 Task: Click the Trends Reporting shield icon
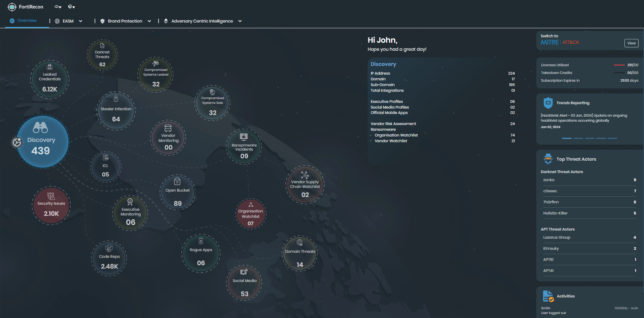[548, 103]
